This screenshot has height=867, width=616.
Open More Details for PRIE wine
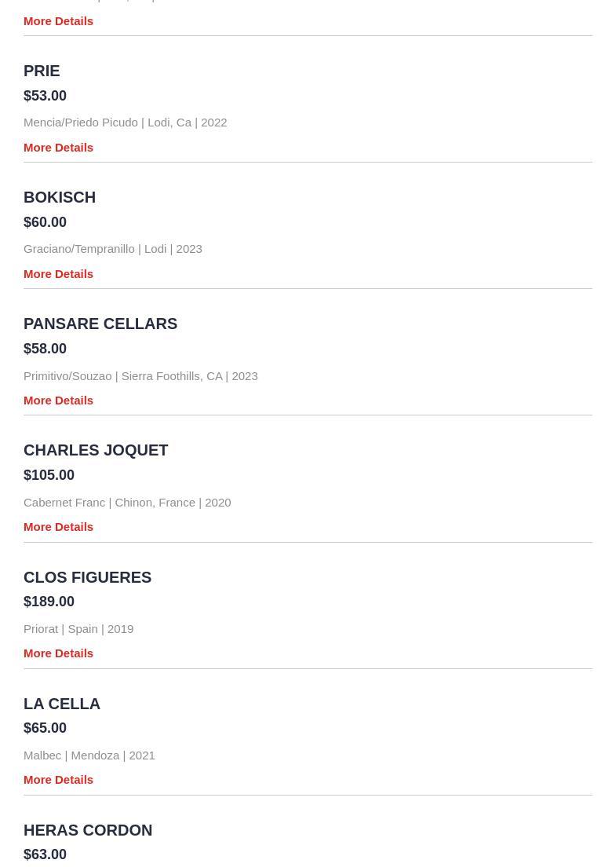click(x=58, y=148)
